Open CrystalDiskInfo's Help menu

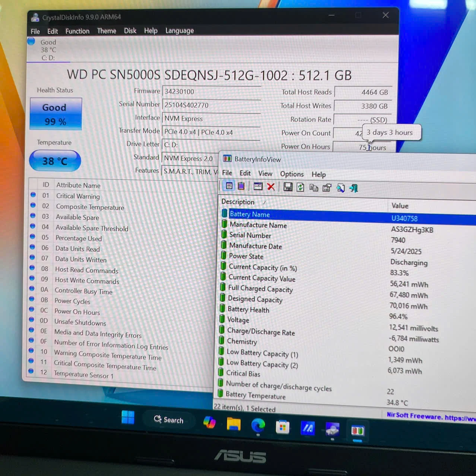151,31
